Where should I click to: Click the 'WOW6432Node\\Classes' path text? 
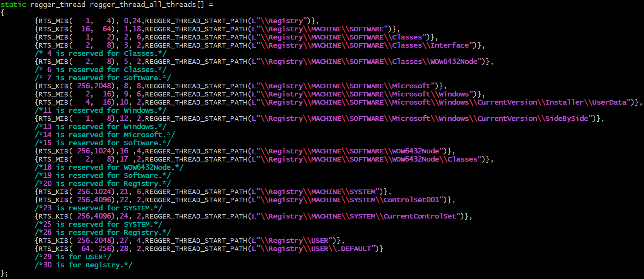coord(435,159)
